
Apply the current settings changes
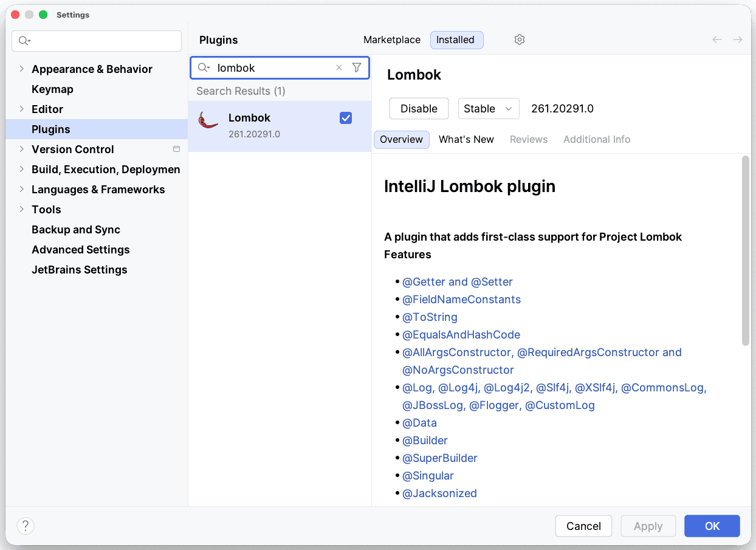(648, 526)
